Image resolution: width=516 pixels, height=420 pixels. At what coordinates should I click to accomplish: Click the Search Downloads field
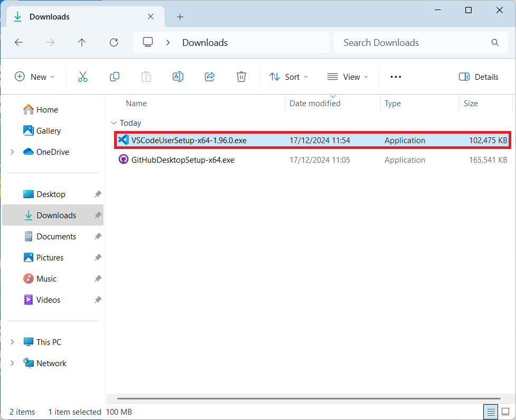click(x=412, y=43)
